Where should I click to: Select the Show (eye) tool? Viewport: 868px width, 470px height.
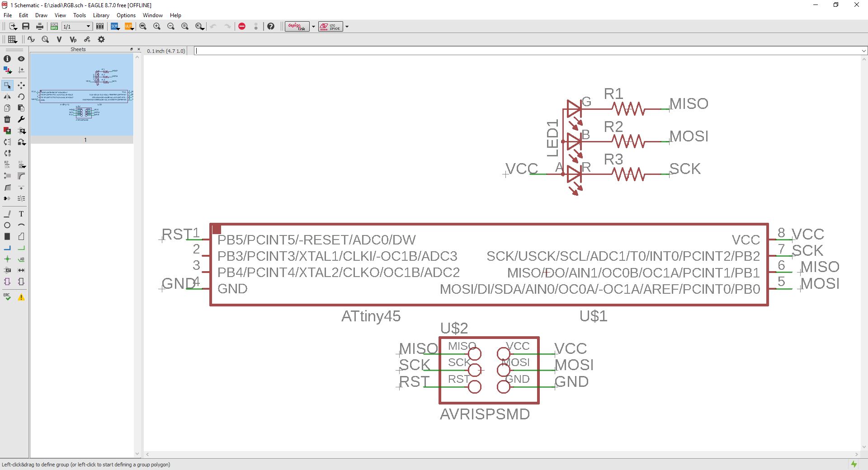click(x=21, y=59)
